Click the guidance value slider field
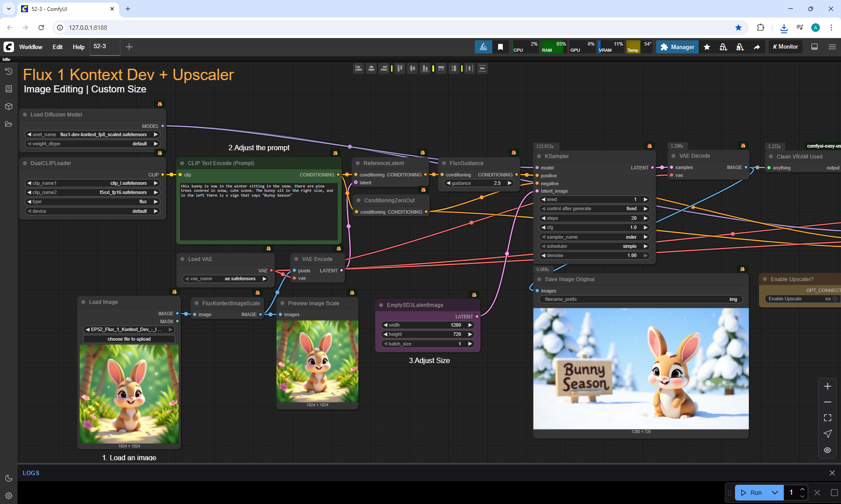841x504 pixels. (x=478, y=183)
